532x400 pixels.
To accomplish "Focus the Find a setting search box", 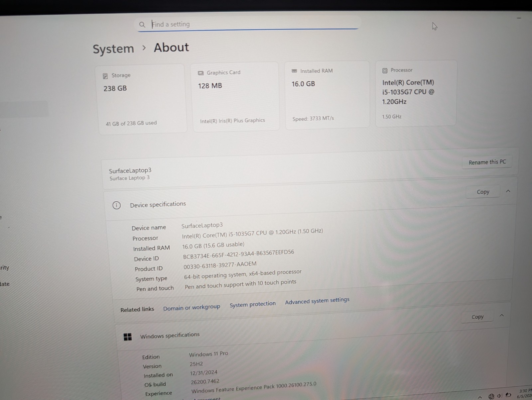I will (248, 24).
